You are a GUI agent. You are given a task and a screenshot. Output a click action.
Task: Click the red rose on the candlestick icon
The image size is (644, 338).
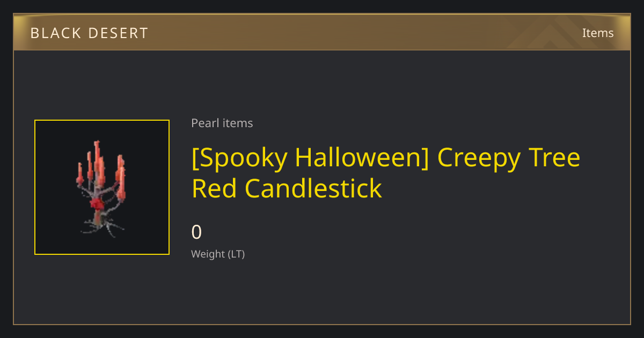pyautogui.click(x=97, y=204)
